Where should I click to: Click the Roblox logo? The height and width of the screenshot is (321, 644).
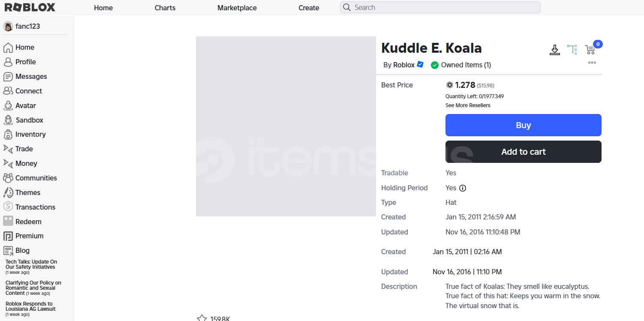tap(30, 7)
